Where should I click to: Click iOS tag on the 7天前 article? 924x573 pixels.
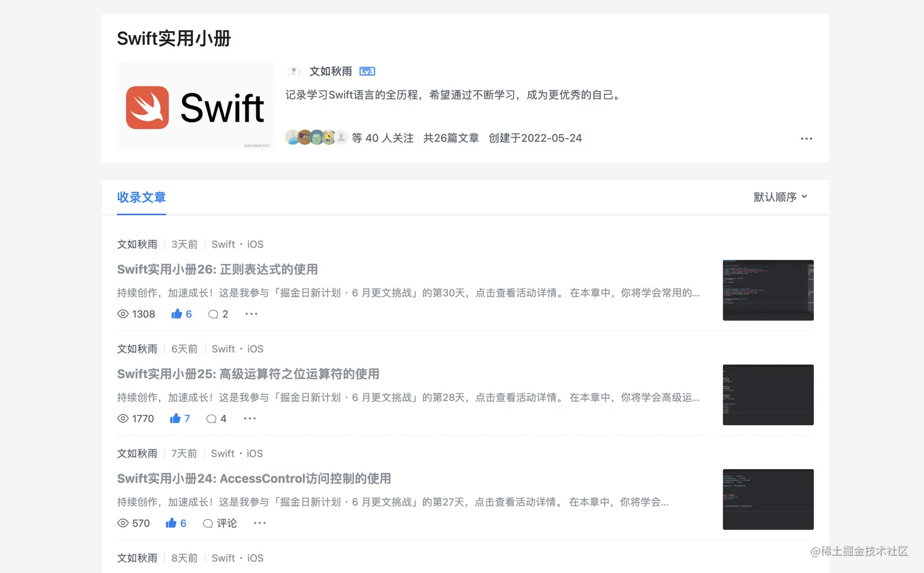pos(255,453)
